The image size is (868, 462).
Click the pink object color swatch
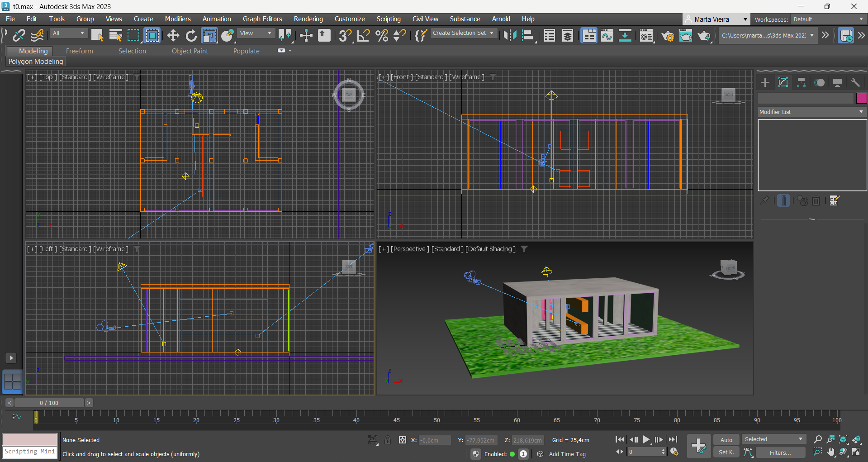[x=861, y=98]
